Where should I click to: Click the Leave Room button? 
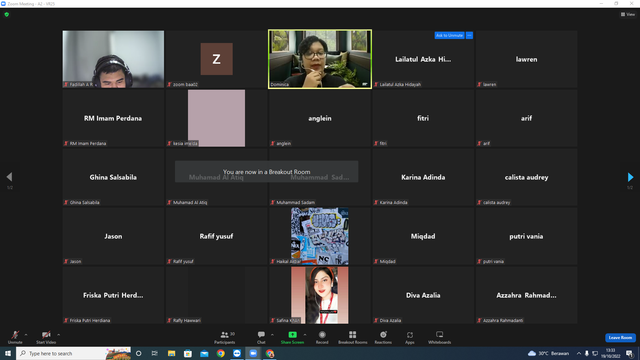(x=620, y=338)
